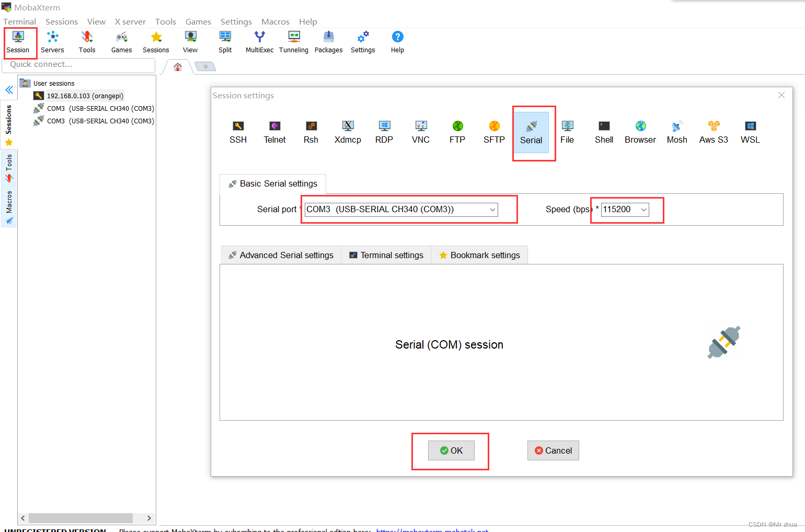Select Aws S3 session type
The width and height of the screenshot is (805, 532).
tap(714, 132)
